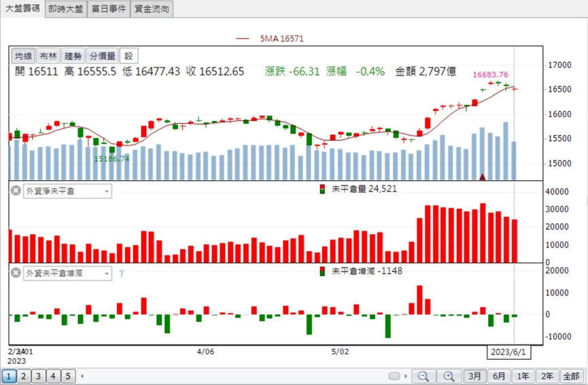Click the red triangle marker on volume bars
The width and height of the screenshot is (588, 385).
click(482, 176)
